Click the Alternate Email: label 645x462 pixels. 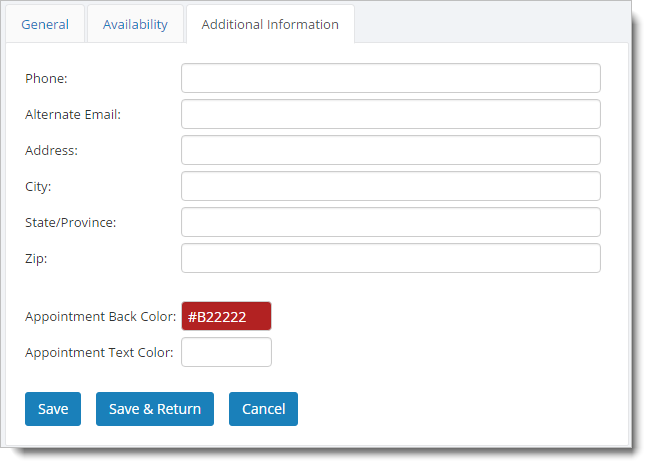pos(73,114)
